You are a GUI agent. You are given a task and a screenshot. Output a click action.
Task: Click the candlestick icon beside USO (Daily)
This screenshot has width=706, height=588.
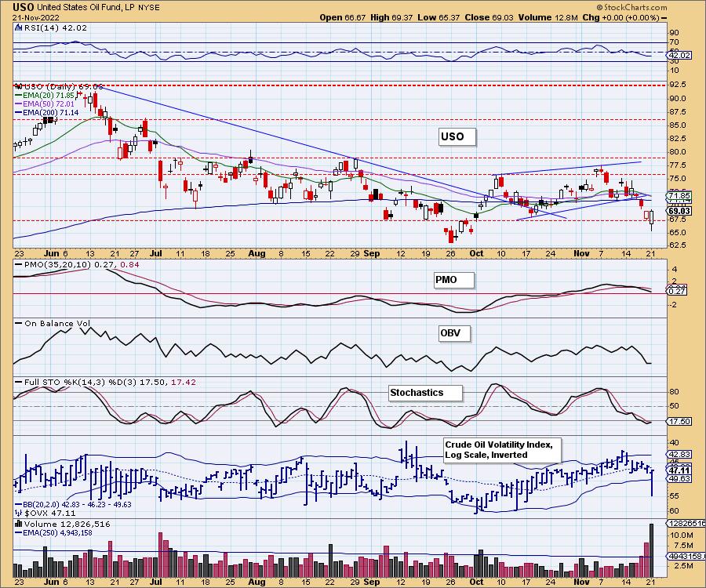tap(19, 86)
